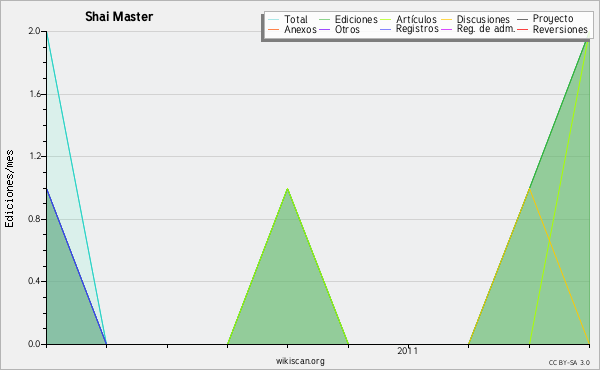Click the 'Reversiones' legend entry
Screen dimensions: 600x370
(560, 29)
